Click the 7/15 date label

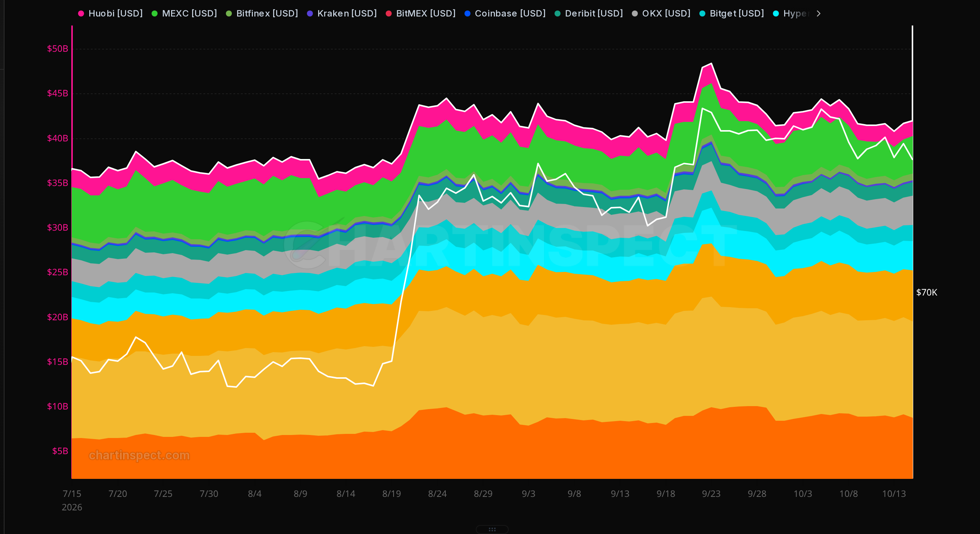pos(72,493)
